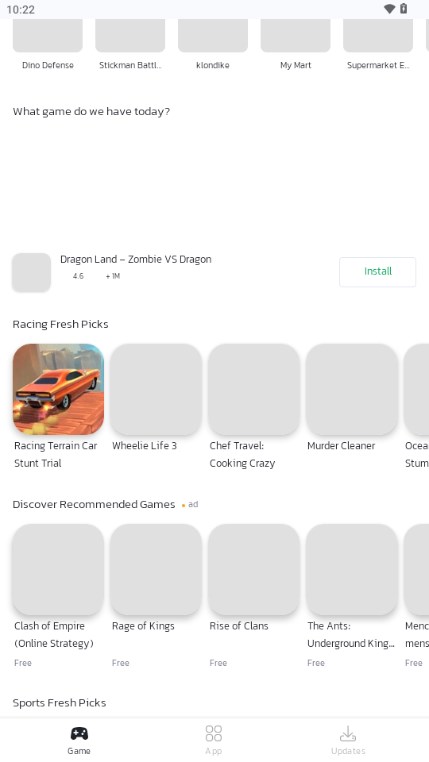Viewport: 429px width, 762px height.
Task: Open the Updates tab
Action: click(x=348, y=740)
